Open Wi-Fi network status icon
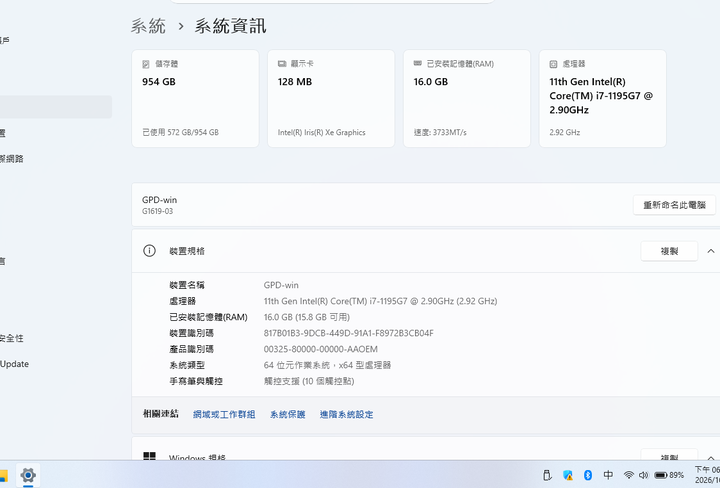The image size is (720, 488). 629,475
